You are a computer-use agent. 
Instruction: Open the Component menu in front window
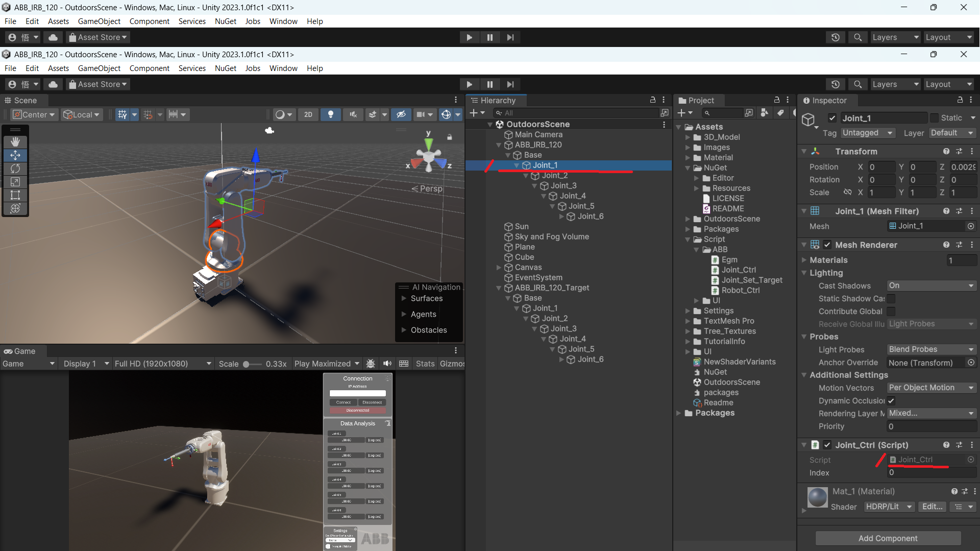click(150, 68)
